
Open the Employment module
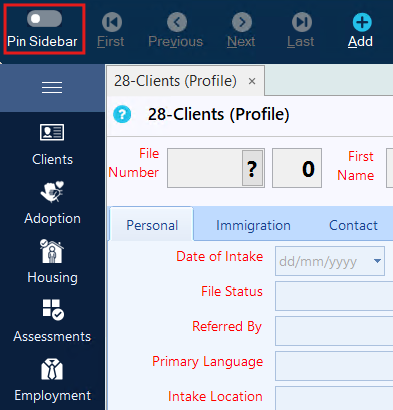click(x=52, y=380)
